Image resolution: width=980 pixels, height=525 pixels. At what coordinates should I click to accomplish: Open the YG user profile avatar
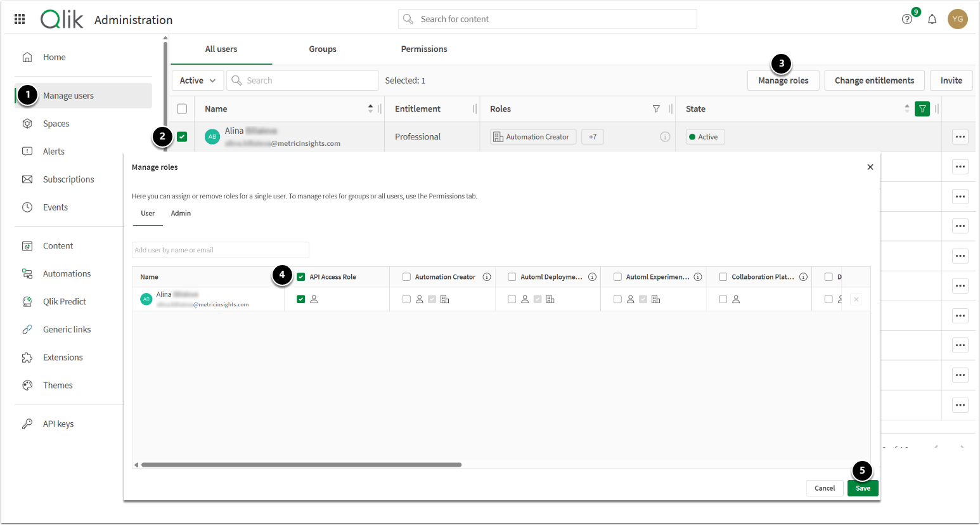pos(958,19)
